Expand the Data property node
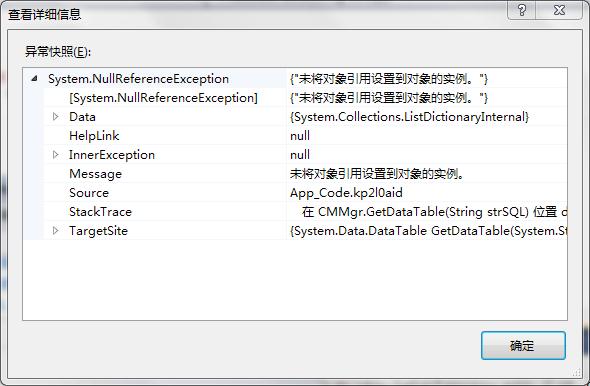590x386 pixels. 55,117
